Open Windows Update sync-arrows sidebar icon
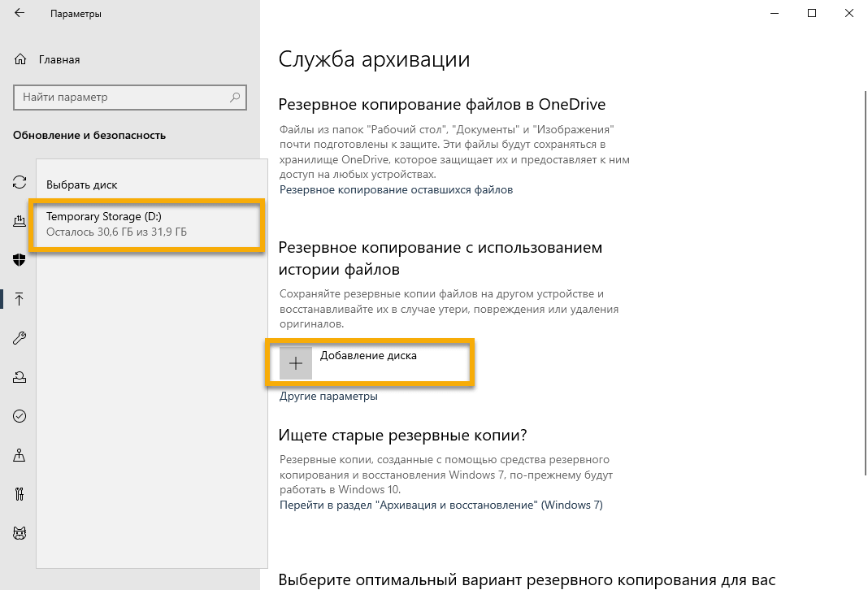This screenshot has height=590, width=868. (x=20, y=182)
